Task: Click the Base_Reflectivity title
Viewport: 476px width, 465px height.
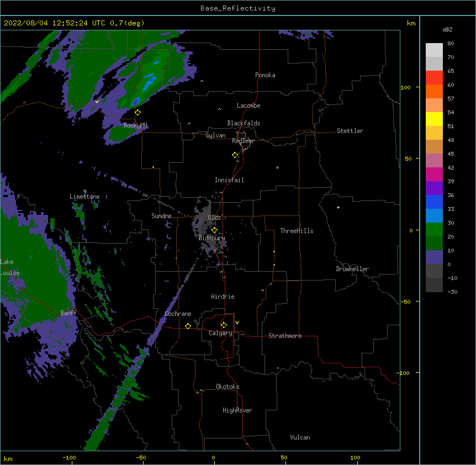Action: (238, 8)
